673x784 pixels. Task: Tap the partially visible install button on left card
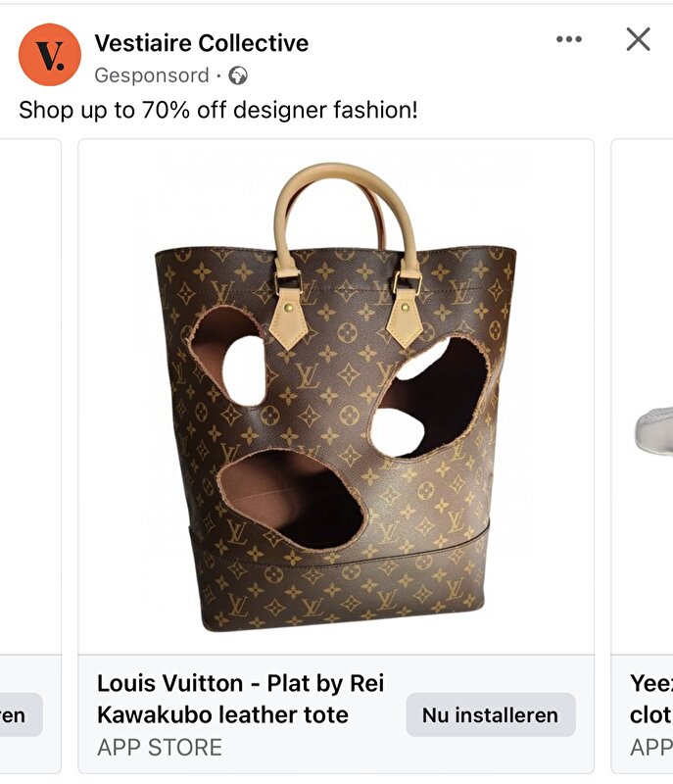coord(21,715)
